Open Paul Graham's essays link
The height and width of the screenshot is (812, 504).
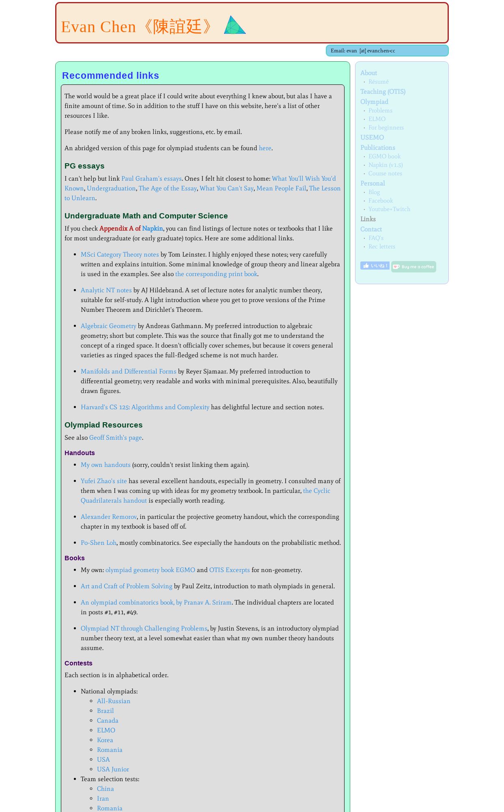[151, 179]
